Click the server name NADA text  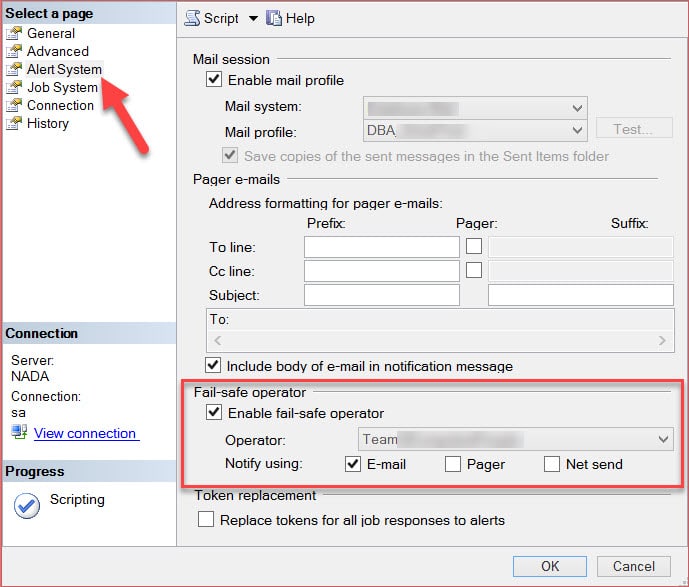(30, 377)
